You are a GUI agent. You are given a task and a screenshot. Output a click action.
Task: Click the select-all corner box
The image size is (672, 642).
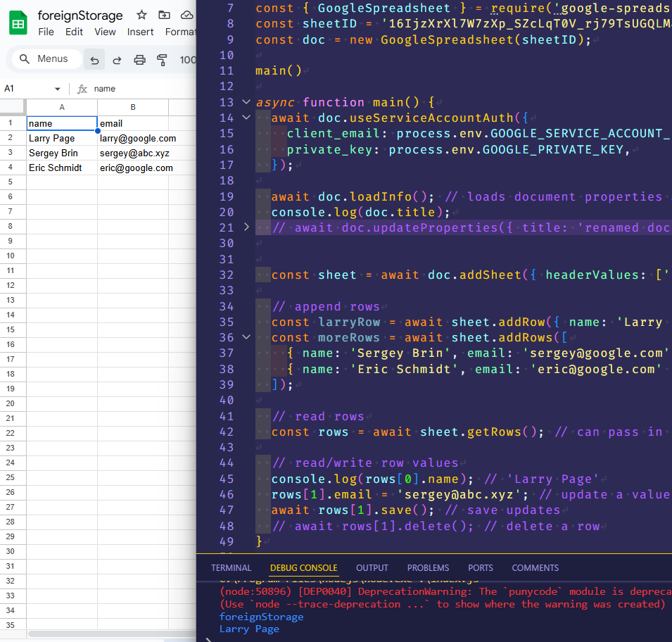(x=13, y=107)
